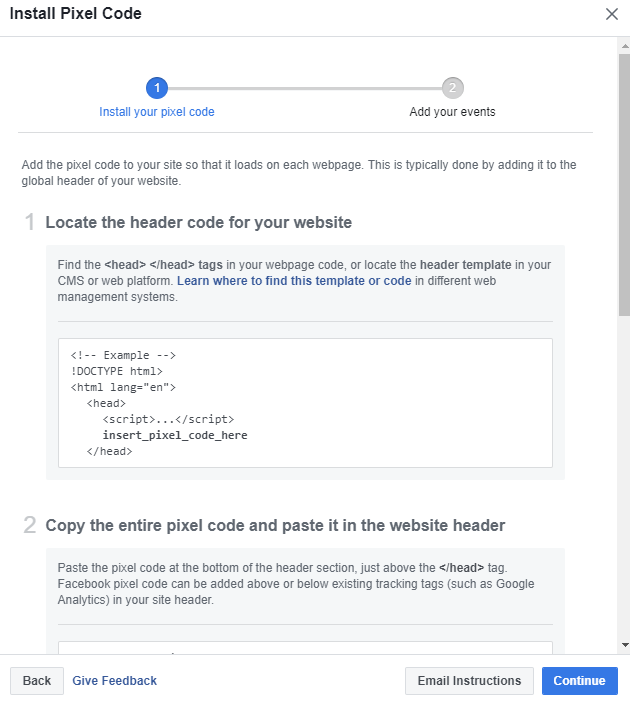Click the closing '</head>' code line
The height and width of the screenshot is (702, 630).
(110, 451)
